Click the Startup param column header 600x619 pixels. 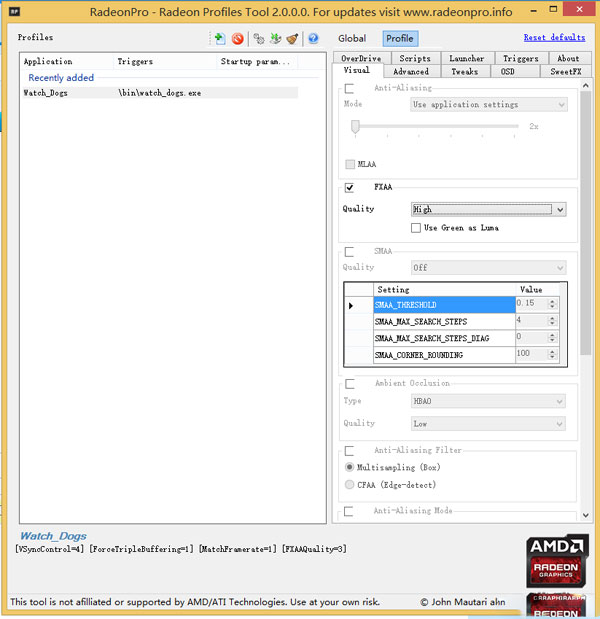[257, 61]
